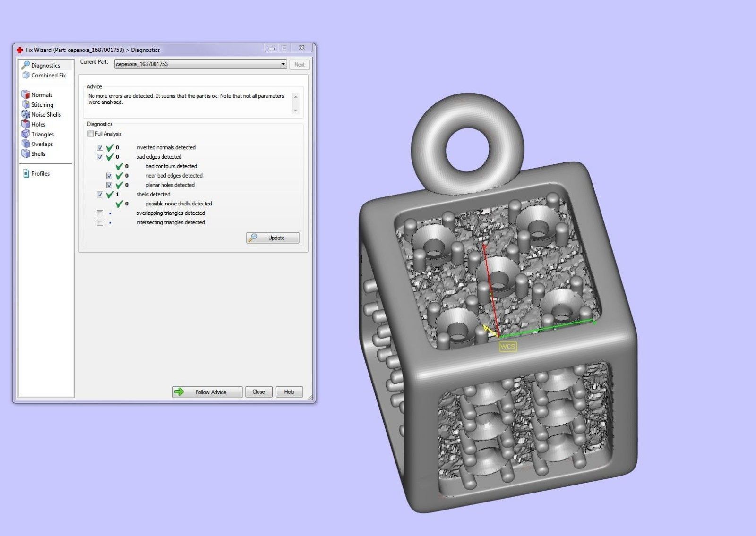
Task: Open the Diagnostics page in the sidebar
Action: point(45,65)
